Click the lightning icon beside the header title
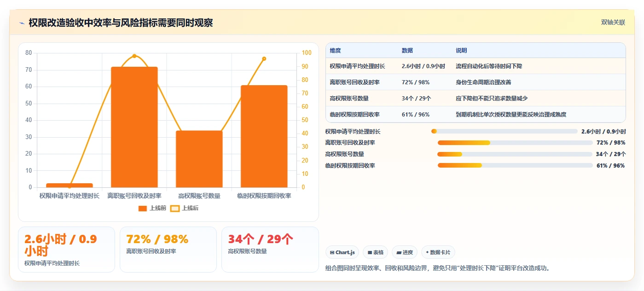Image resolution: width=644 pixels, height=291 pixels. [22, 23]
